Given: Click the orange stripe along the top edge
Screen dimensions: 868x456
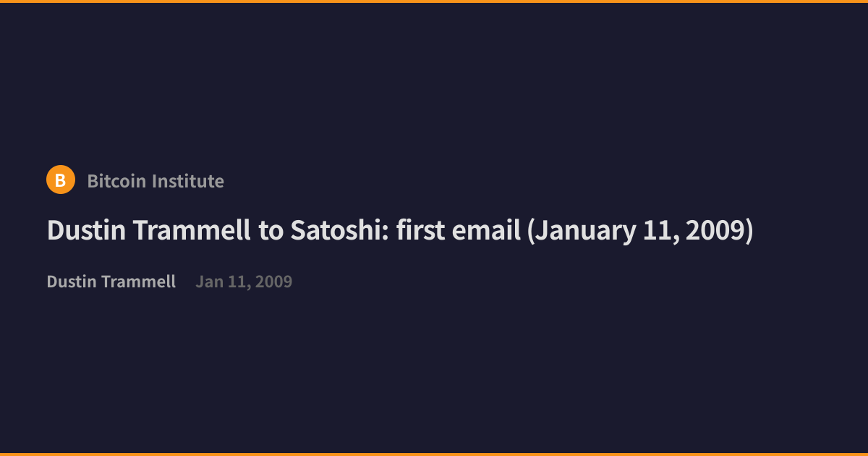Looking at the screenshot, I should (434, 1).
